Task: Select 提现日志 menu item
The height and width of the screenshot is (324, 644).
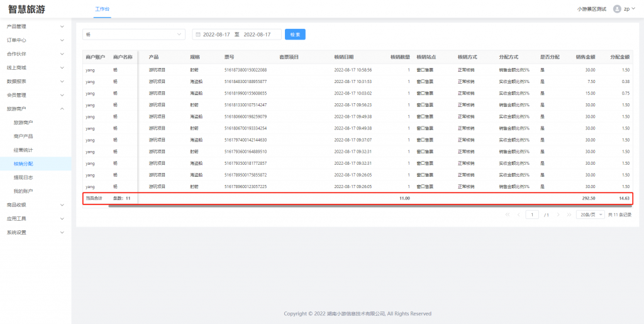Action: click(23, 177)
